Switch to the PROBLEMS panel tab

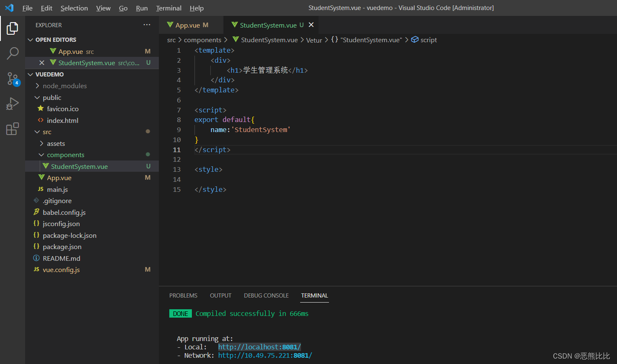pyautogui.click(x=183, y=295)
